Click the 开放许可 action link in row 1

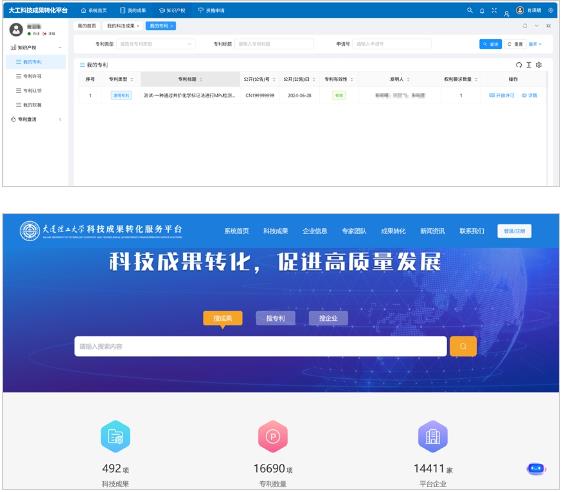click(x=501, y=95)
